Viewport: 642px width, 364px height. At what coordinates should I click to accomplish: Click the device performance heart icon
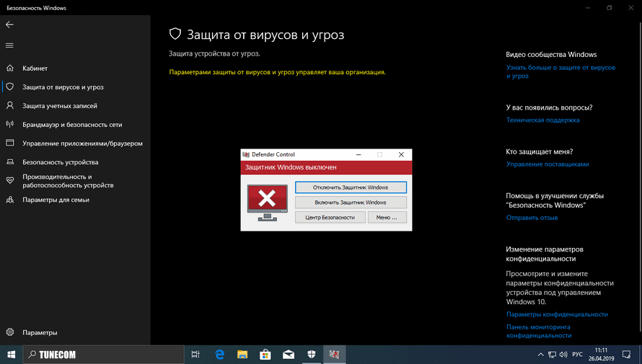[10, 181]
